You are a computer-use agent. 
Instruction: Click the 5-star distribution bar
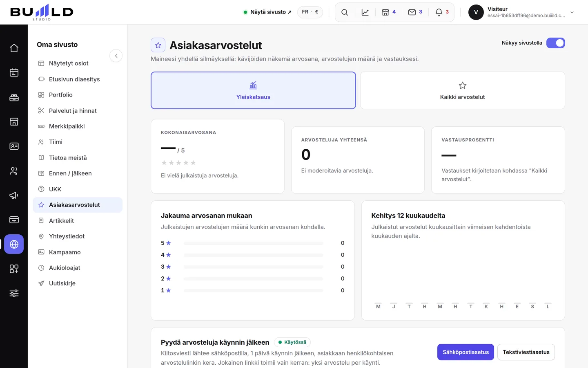click(x=253, y=243)
